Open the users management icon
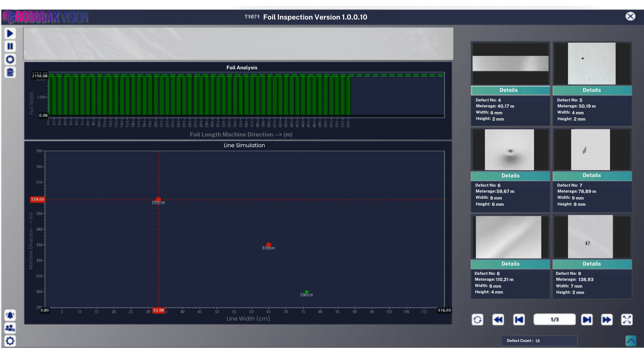Image resolution: width=644 pixels, height=360 pixels. [x=10, y=328]
